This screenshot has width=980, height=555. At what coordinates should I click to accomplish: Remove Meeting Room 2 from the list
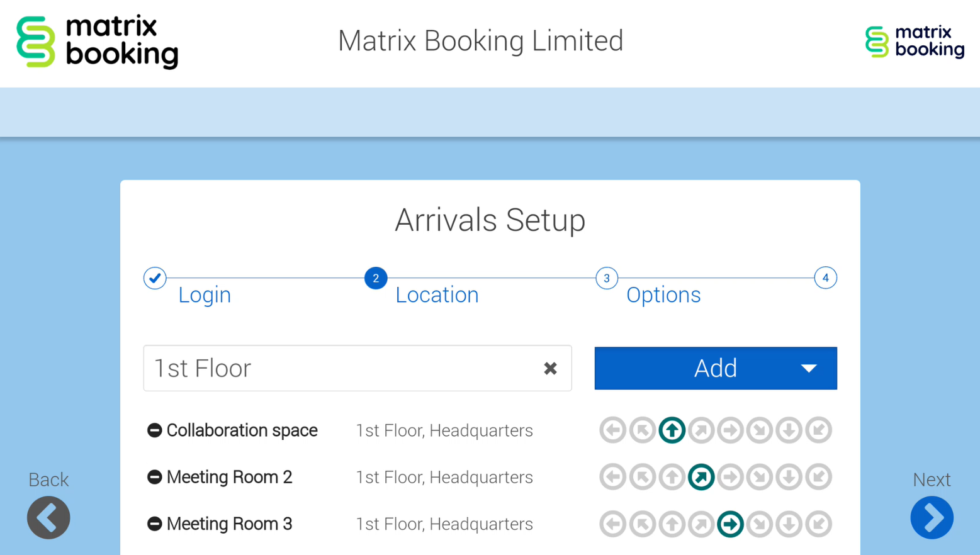point(154,478)
